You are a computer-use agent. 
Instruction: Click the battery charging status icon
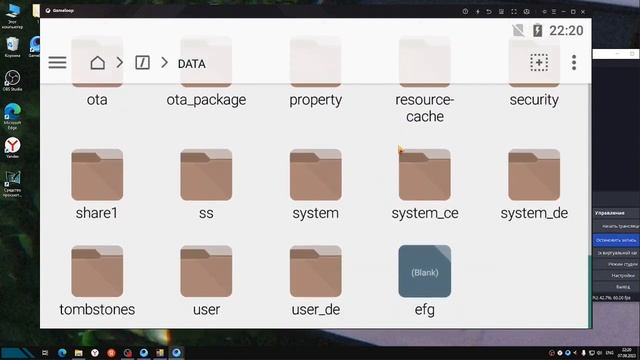click(538, 30)
